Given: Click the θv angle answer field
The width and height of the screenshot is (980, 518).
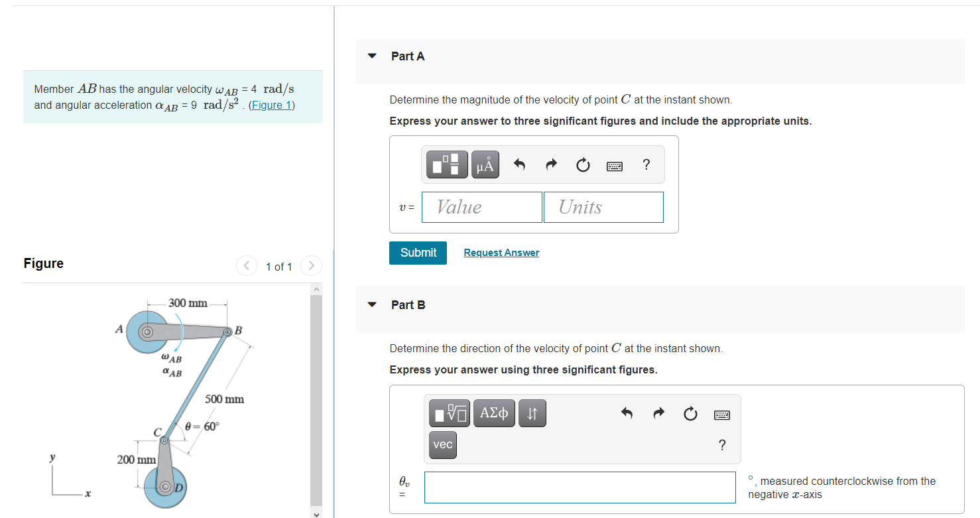Looking at the screenshot, I should [x=580, y=487].
